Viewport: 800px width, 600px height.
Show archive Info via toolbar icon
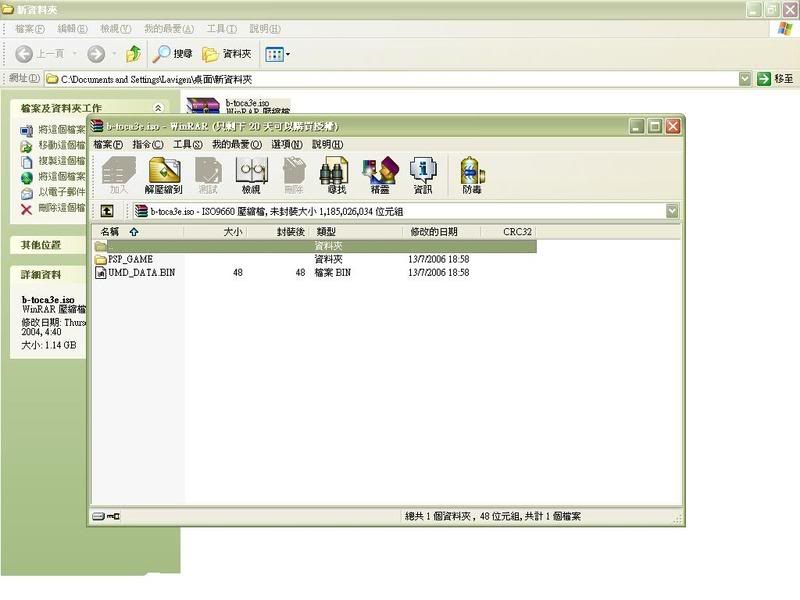(x=423, y=174)
